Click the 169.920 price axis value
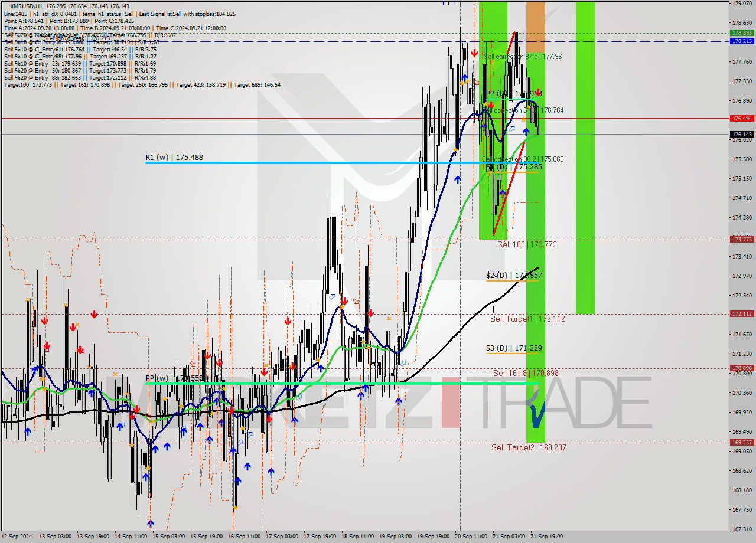The width and height of the screenshot is (756, 543). tap(742, 413)
